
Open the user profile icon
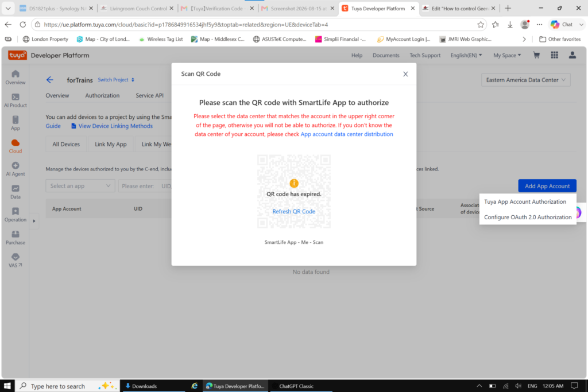tap(572, 55)
